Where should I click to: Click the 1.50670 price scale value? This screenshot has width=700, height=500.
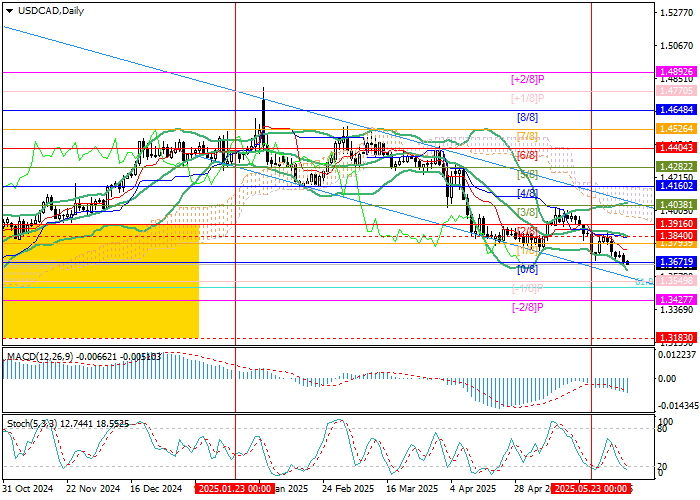(x=677, y=46)
